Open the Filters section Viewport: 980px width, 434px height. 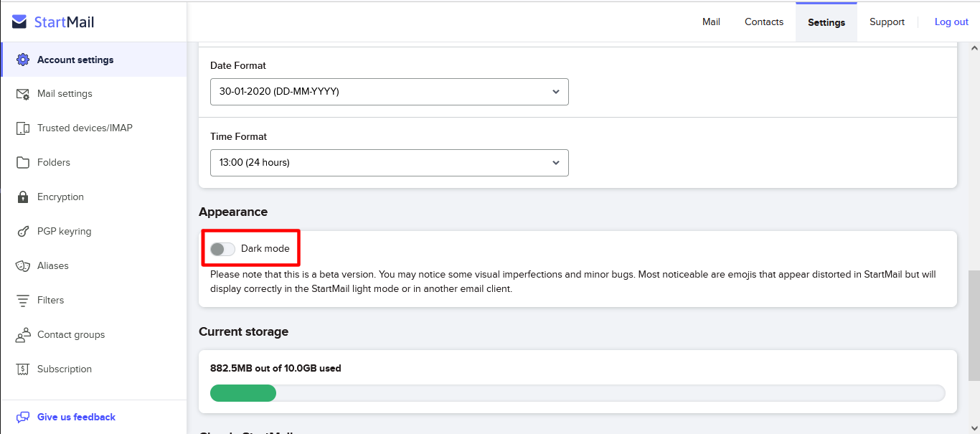pos(94,301)
